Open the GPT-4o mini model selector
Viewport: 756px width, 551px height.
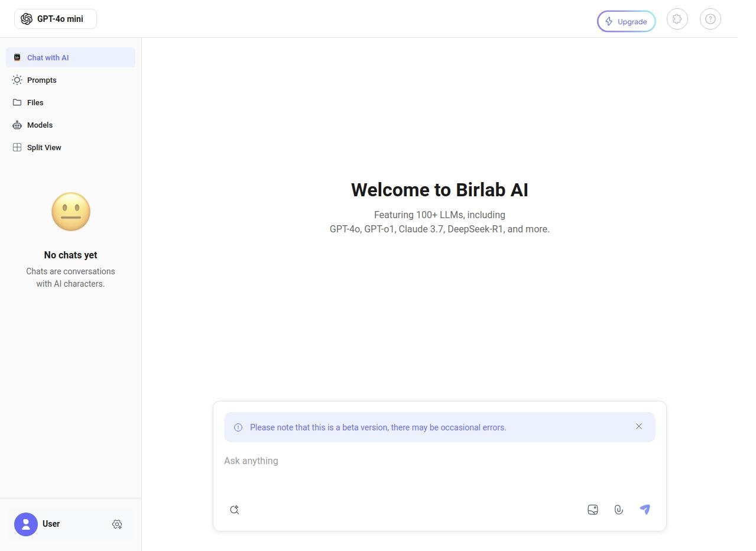(x=56, y=19)
